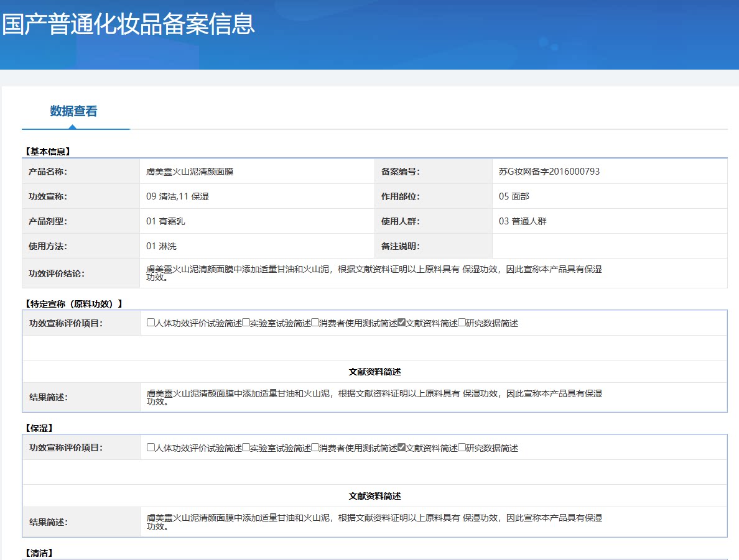Click the 【特定宣称（原料功效）】 section heading

click(x=73, y=305)
